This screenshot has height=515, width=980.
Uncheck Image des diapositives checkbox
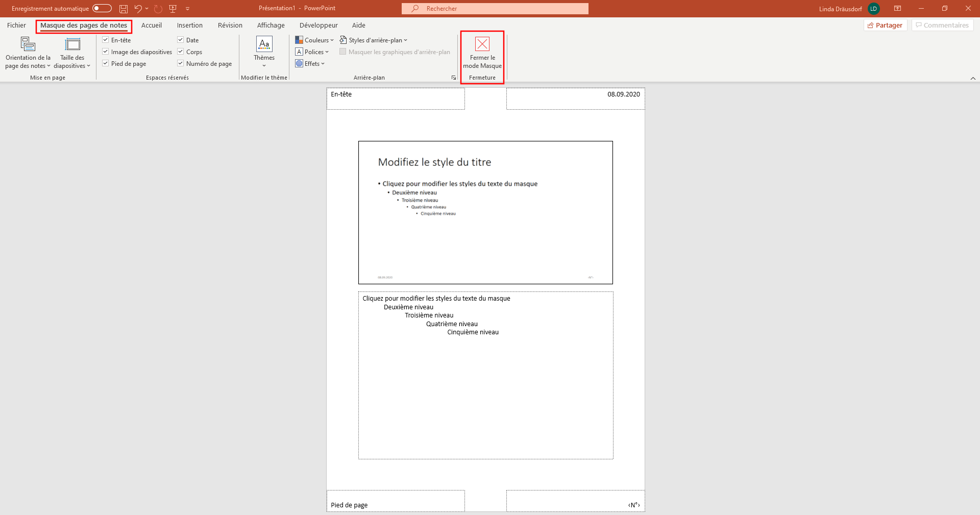[x=106, y=52]
